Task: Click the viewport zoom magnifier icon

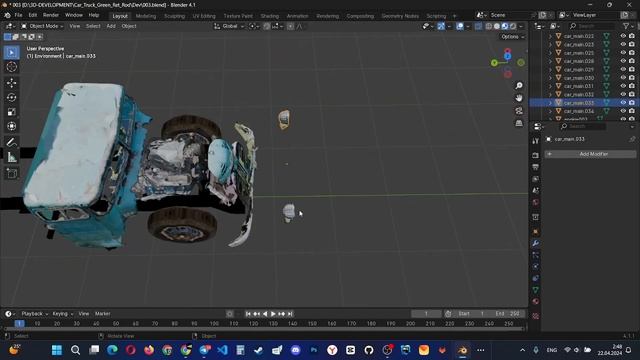Action: click(519, 86)
